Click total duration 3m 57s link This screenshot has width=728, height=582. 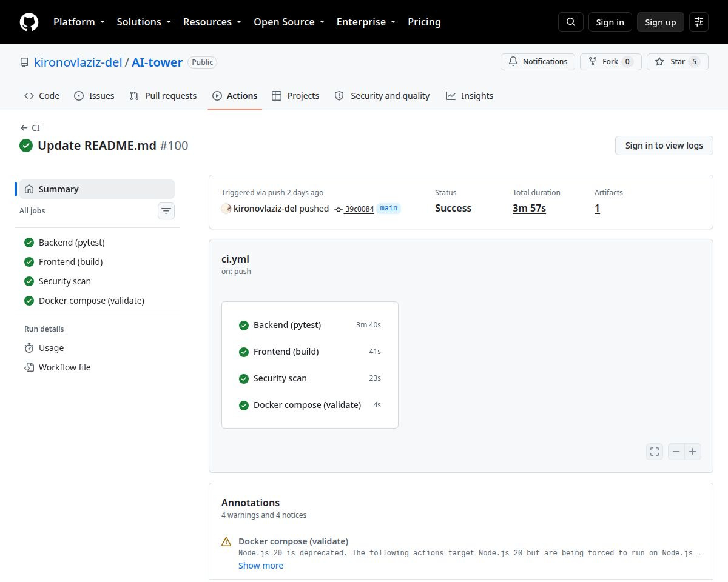(x=529, y=209)
